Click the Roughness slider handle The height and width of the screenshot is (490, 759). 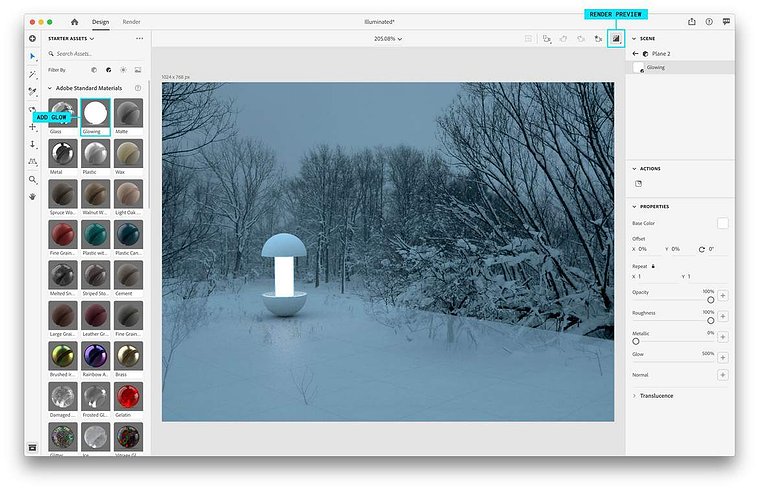pyautogui.click(x=711, y=321)
